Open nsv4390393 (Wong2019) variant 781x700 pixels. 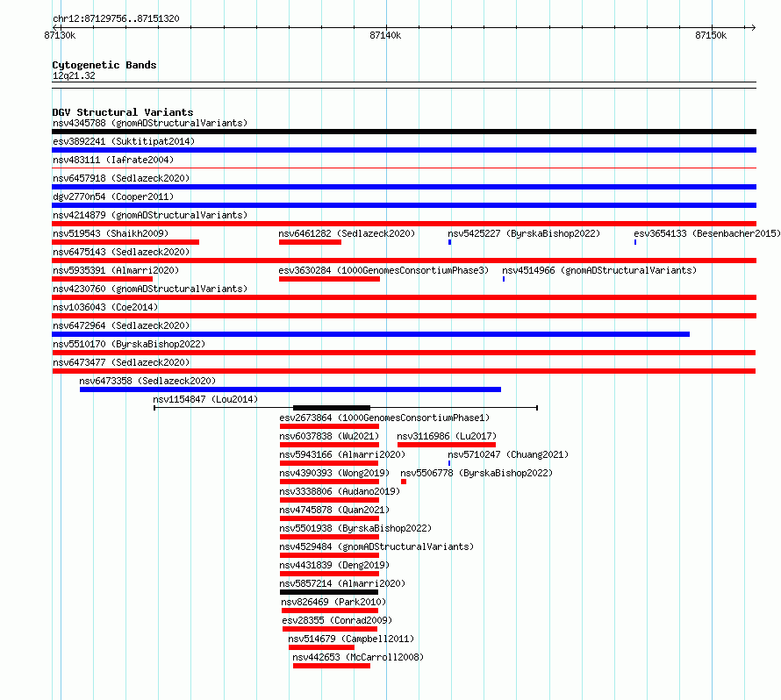click(334, 473)
